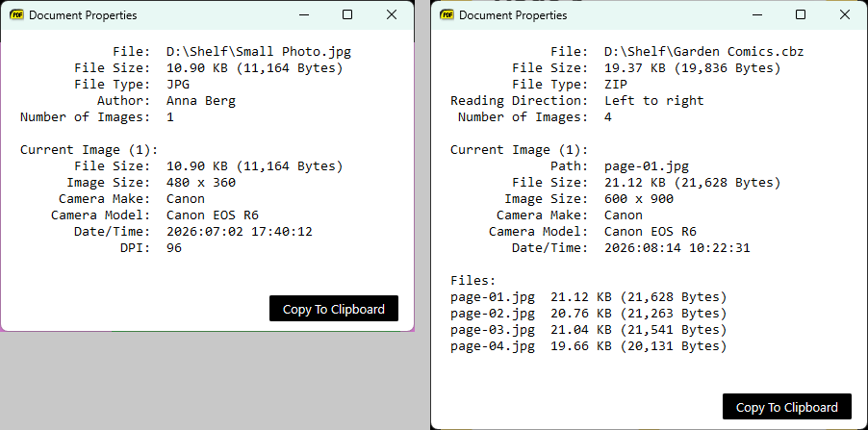Click the Small Photo window title text
Image resolution: width=868 pixels, height=430 pixels.
point(83,15)
